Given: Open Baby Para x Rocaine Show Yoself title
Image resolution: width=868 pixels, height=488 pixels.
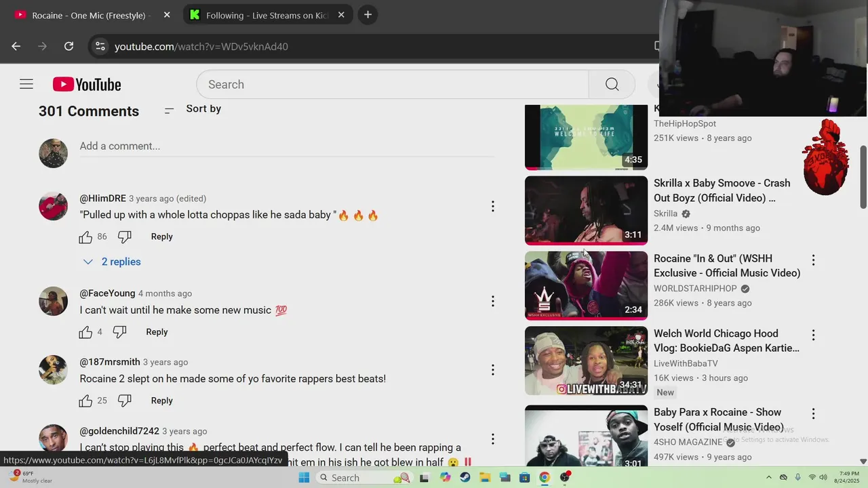Looking at the screenshot, I should tap(719, 420).
